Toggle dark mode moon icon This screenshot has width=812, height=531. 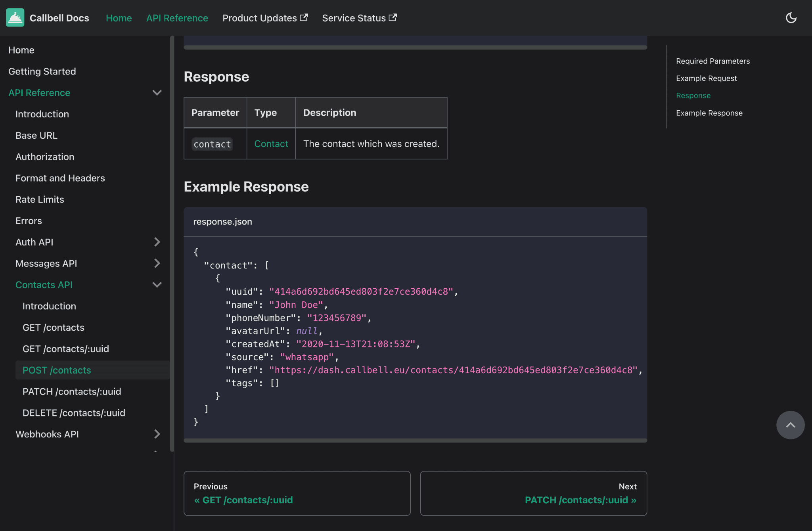791,18
